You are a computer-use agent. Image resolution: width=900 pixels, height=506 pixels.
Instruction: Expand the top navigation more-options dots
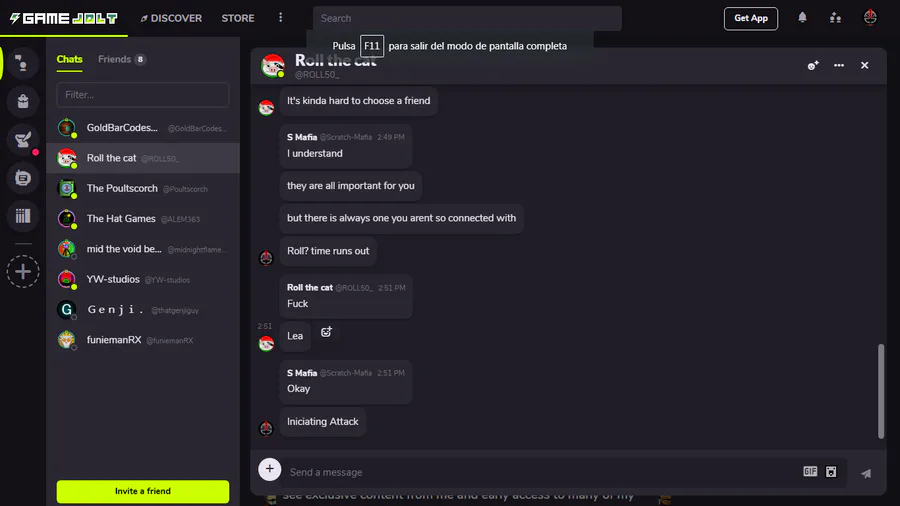pyautogui.click(x=281, y=18)
